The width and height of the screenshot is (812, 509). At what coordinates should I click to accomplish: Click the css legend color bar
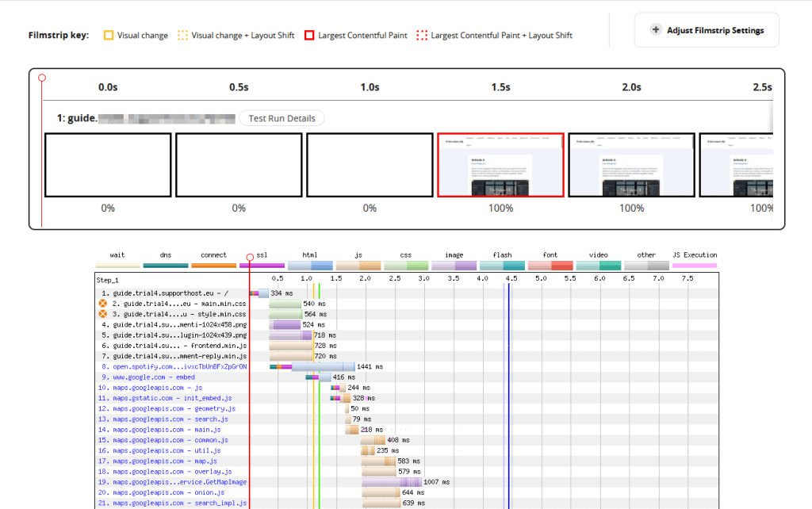click(406, 266)
